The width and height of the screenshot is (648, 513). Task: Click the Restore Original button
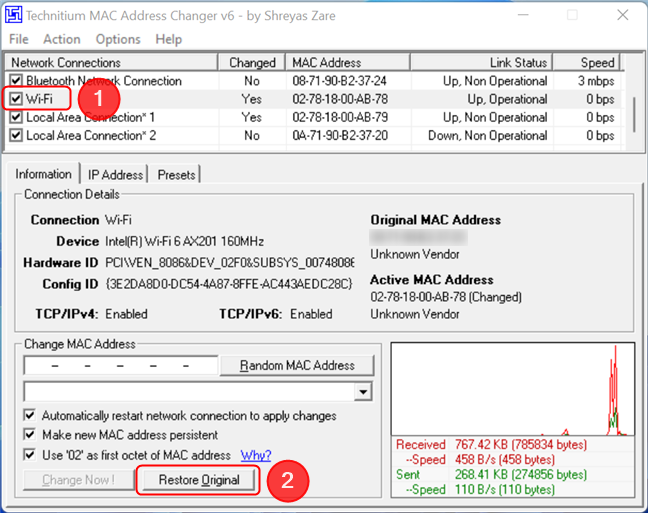199,480
